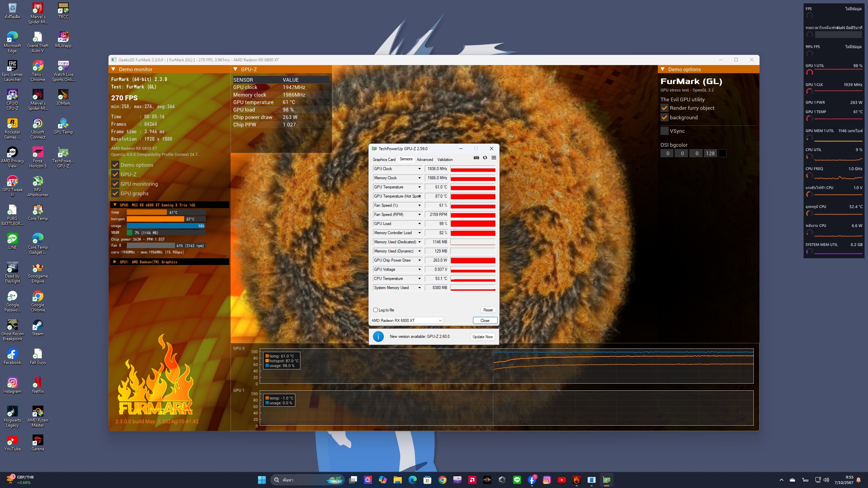Expand the GPU1 AMD Radeon Graphics section
868x488 pixels.
coord(115,262)
